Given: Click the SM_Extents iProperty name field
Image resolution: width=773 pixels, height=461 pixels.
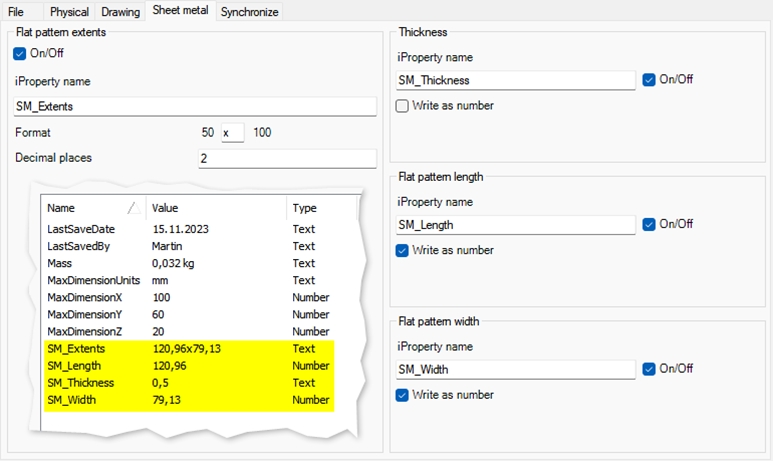Looking at the screenshot, I should (x=195, y=106).
